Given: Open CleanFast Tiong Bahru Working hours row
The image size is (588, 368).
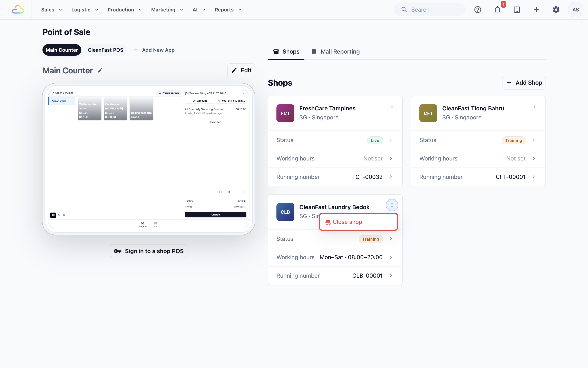Looking at the screenshot, I should point(478,158).
